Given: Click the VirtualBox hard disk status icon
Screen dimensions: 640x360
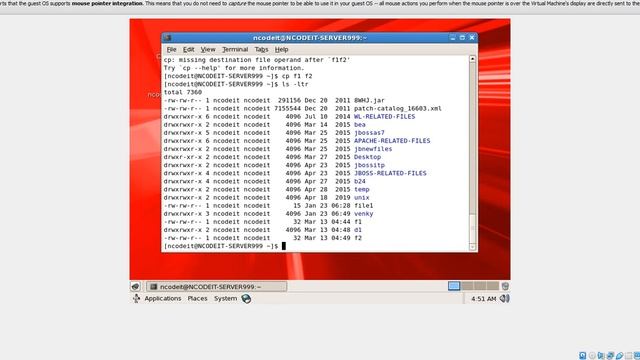Looking at the screenshot, I should click(x=582, y=356).
